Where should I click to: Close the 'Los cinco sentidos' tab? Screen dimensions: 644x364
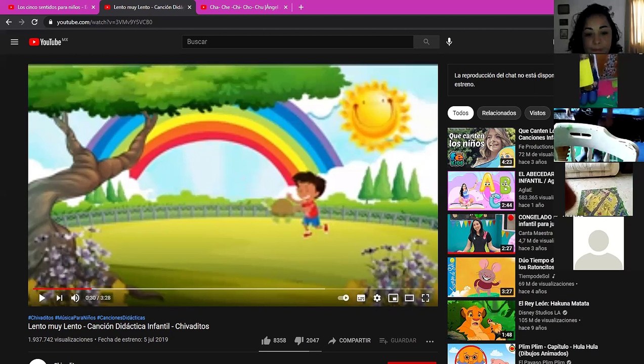(x=93, y=8)
